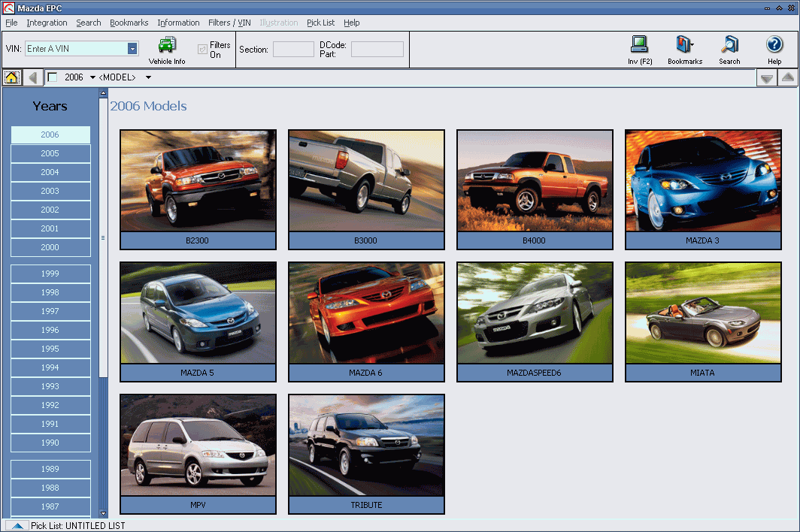800x532 pixels.
Task: Select year 2001 in Years list
Action: click(50, 228)
